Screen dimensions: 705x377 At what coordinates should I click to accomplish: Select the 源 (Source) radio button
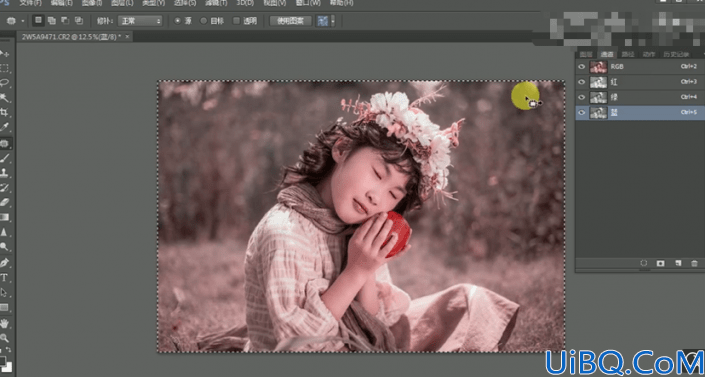178,21
